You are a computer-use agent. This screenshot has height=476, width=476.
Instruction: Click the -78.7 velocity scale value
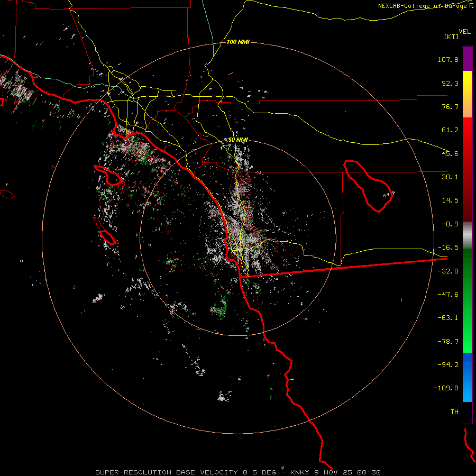tap(448, 342)
